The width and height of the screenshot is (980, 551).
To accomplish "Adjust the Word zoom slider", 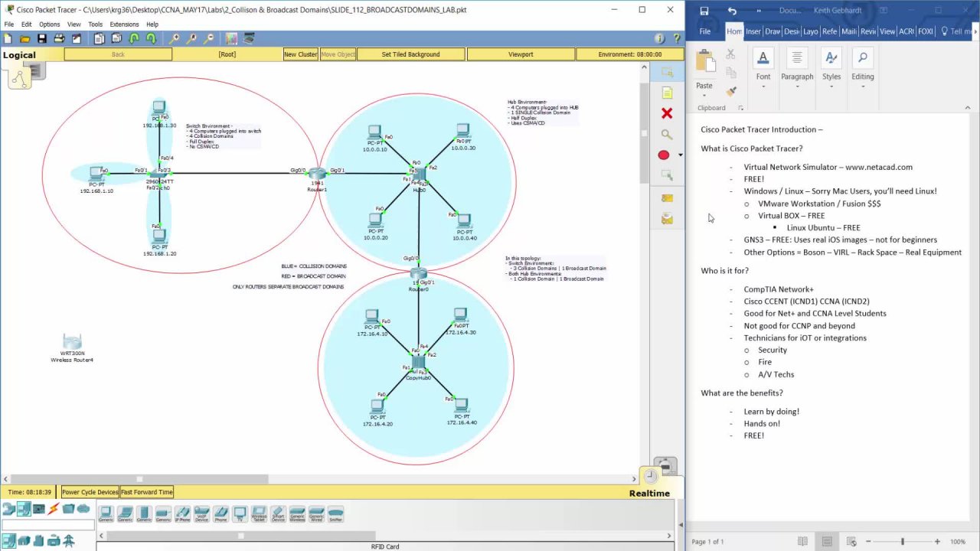I will [x=903, y=541].
